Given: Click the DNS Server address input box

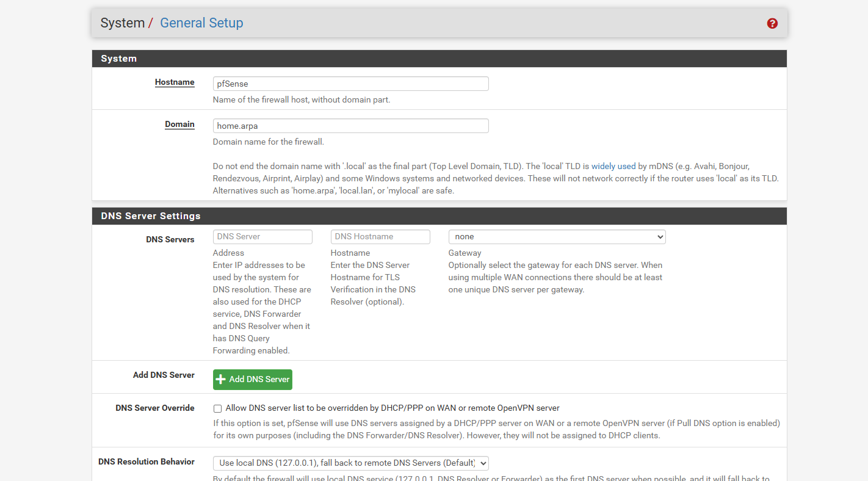Looking at the screenshot, I should (x=262, y=237).
